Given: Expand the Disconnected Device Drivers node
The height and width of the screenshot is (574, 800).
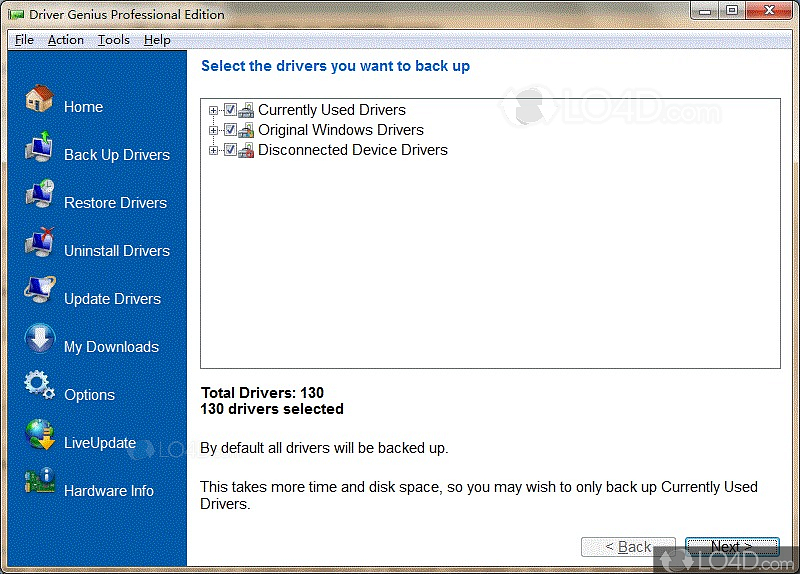Looking at the screenshot, I should (x=213, y=150).
